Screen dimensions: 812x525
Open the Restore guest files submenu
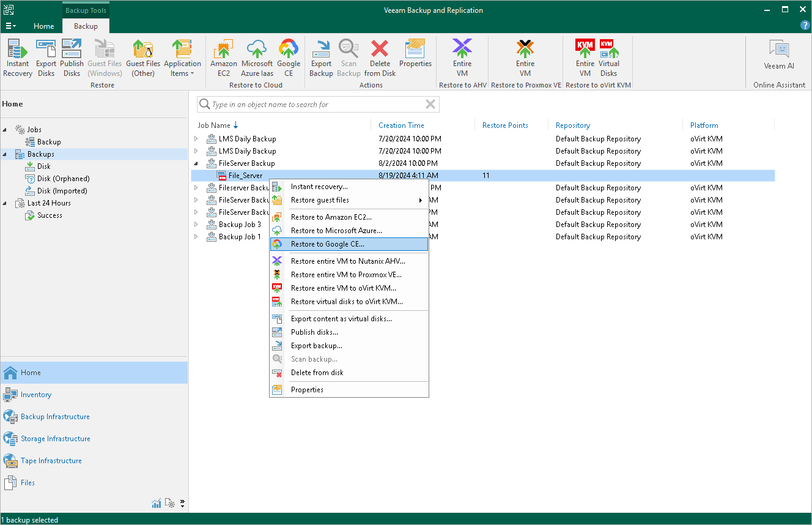[x=349, y=200]
